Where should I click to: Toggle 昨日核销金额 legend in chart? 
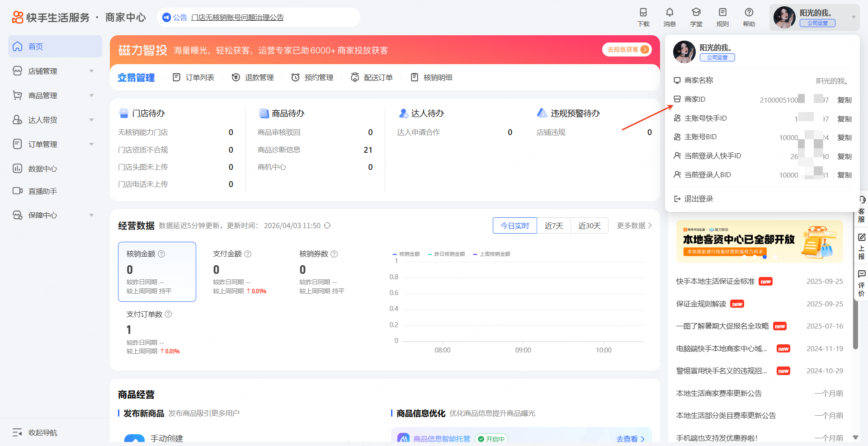[446, 254]
